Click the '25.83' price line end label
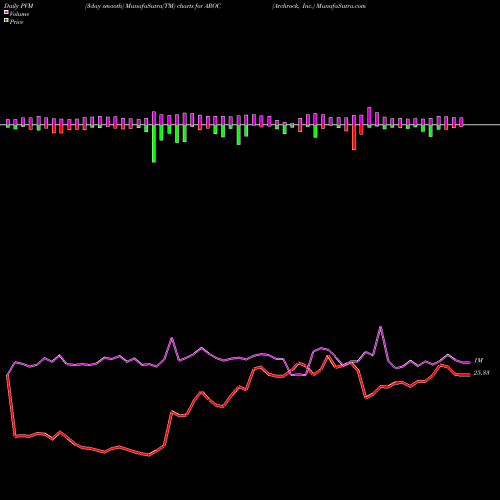The height and width of the screenshot is (500, 500). pyautogui.click(x=481, y=373)
